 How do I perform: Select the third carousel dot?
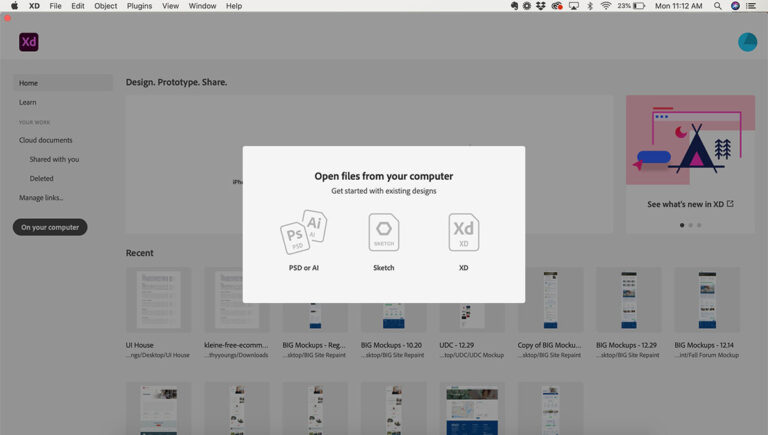pos(699,225)
